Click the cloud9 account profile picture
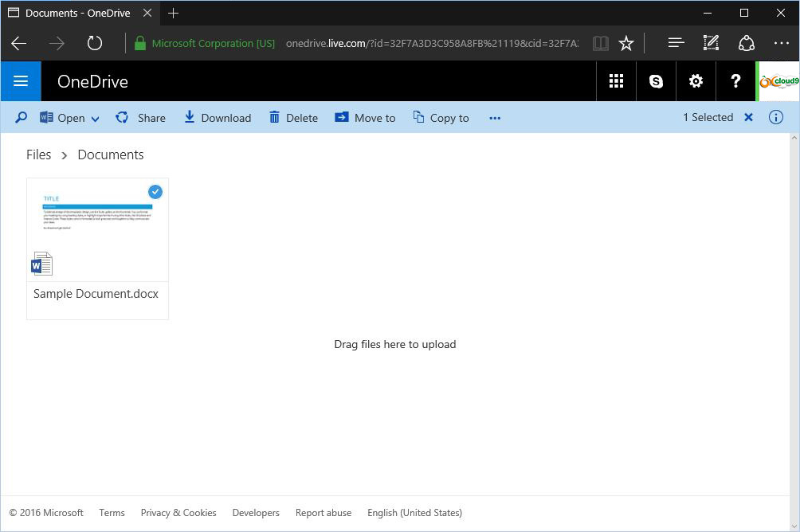 click(778, 81)
